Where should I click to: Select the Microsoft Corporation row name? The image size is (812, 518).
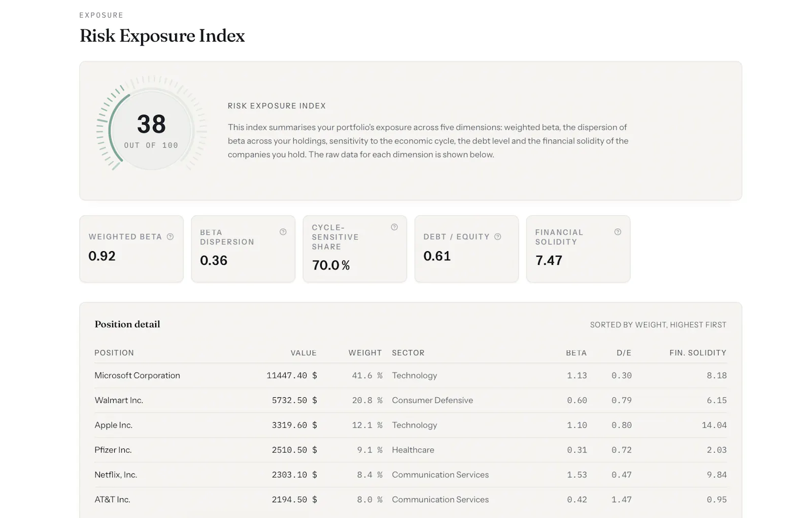pos(137,375)
